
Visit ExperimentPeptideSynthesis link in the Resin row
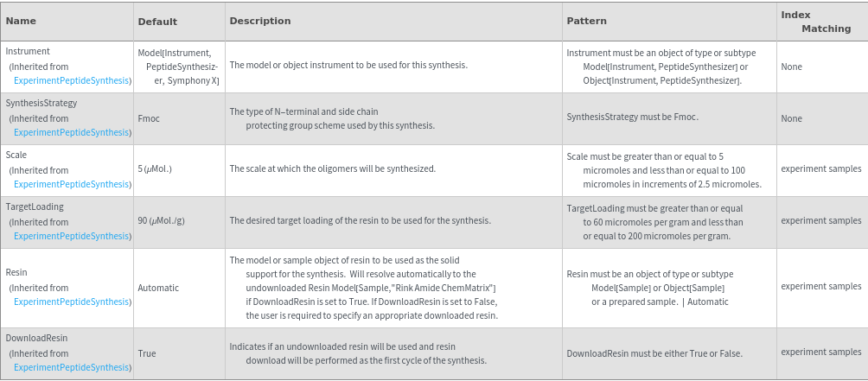coord(72,302)
